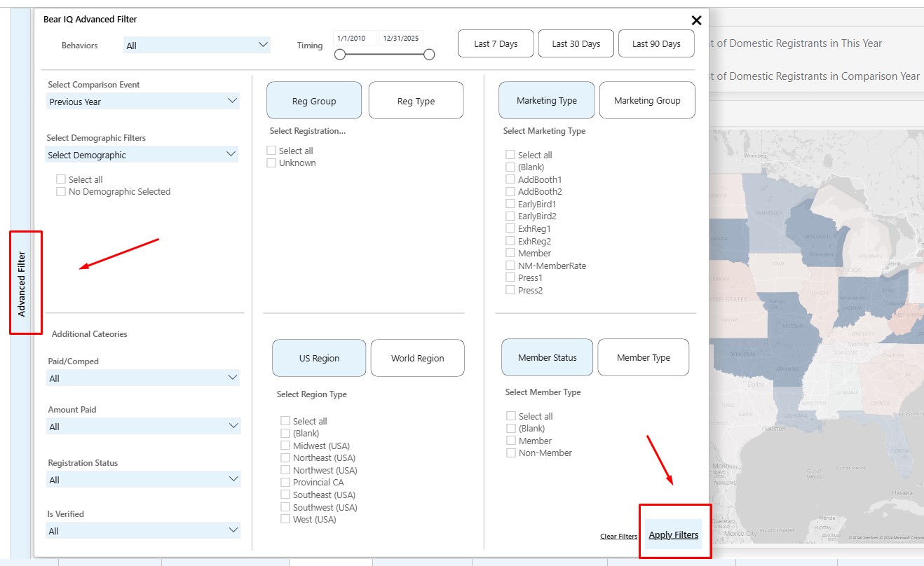Switch to the Reg Type tab
The image size is (924, 566).
416,101
